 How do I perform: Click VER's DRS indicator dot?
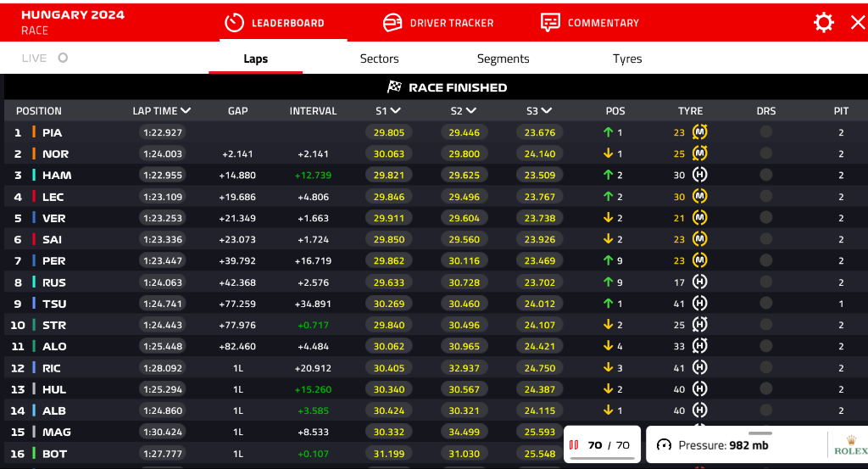[x=766, y=218]
